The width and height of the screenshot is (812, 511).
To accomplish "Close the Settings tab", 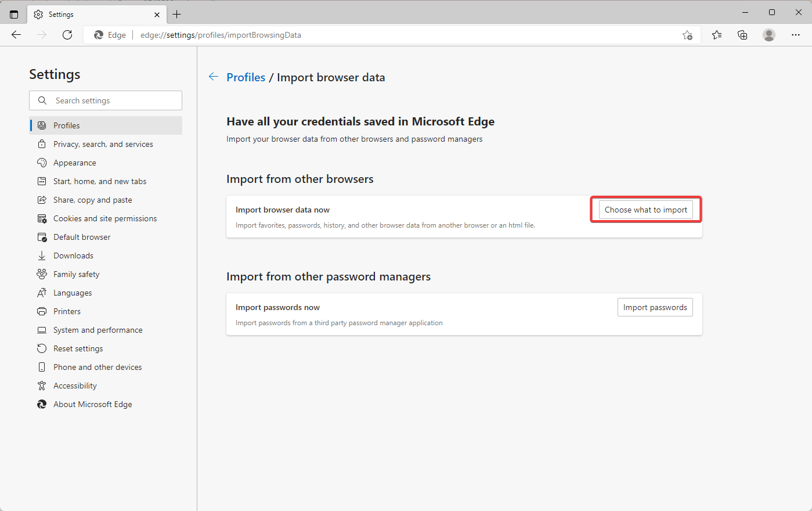I will pyautogui.click(x=157, y=15).
